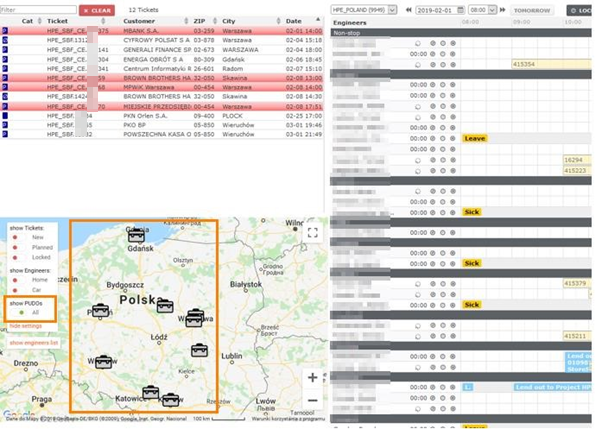
Task: Click the category icon of ENERGA OBRÓT ticket
Action: pyautogui.click(x=5, y=60)
